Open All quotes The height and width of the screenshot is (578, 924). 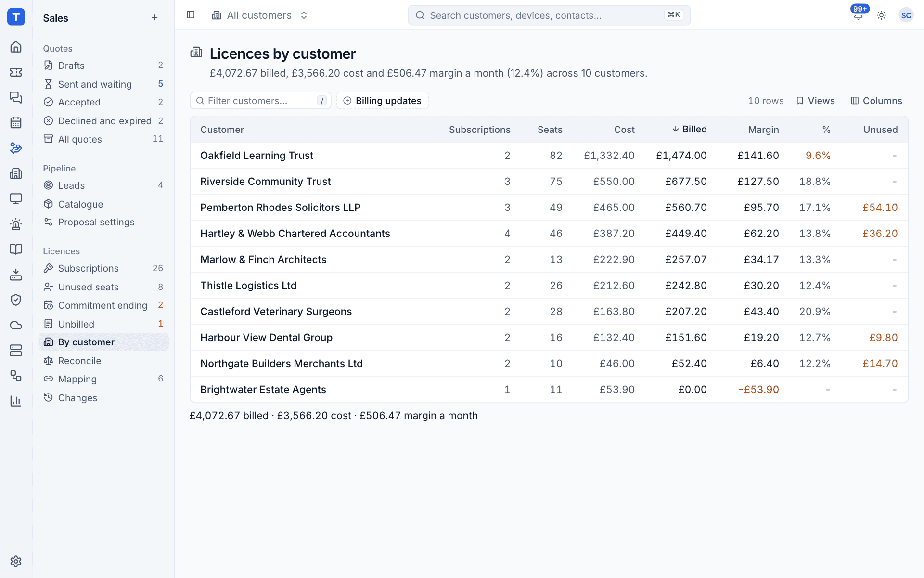point(103,139)
